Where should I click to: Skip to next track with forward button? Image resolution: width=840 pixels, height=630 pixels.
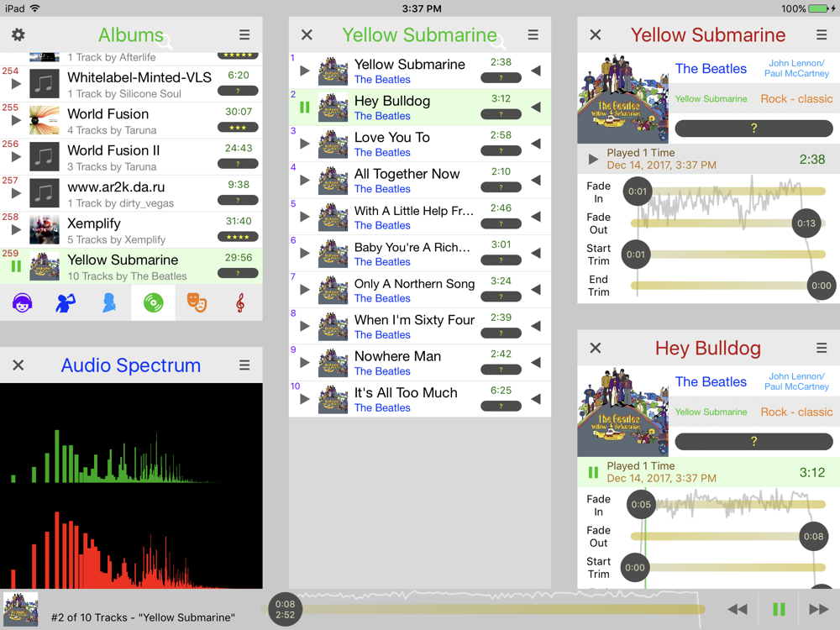[818, 609]
